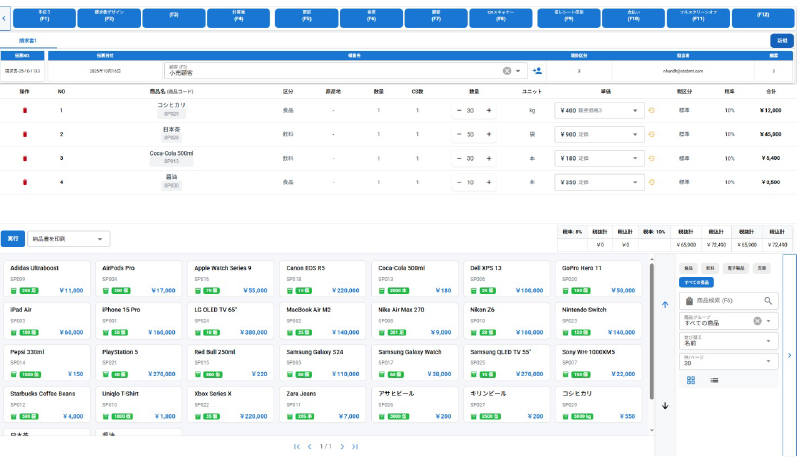Open the 並び替え sort order dropdown

click(728, 341)
